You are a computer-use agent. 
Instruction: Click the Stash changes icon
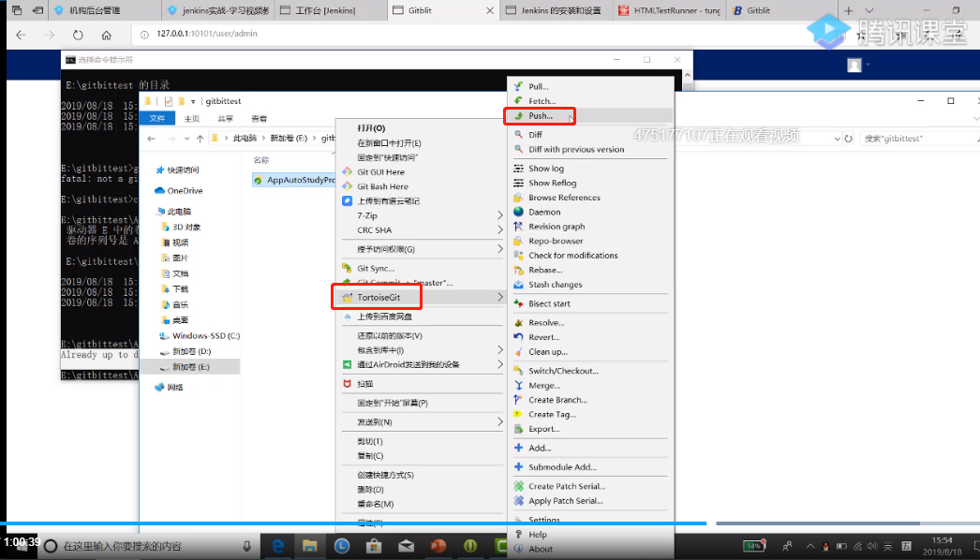point(518,285)
